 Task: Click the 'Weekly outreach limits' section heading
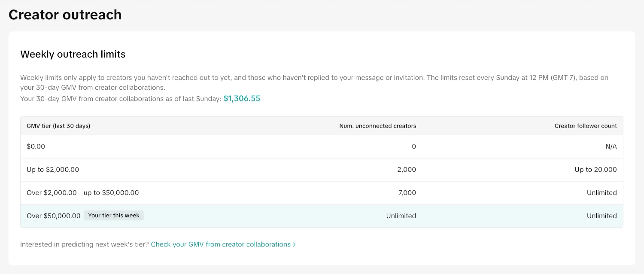(73, 54)
